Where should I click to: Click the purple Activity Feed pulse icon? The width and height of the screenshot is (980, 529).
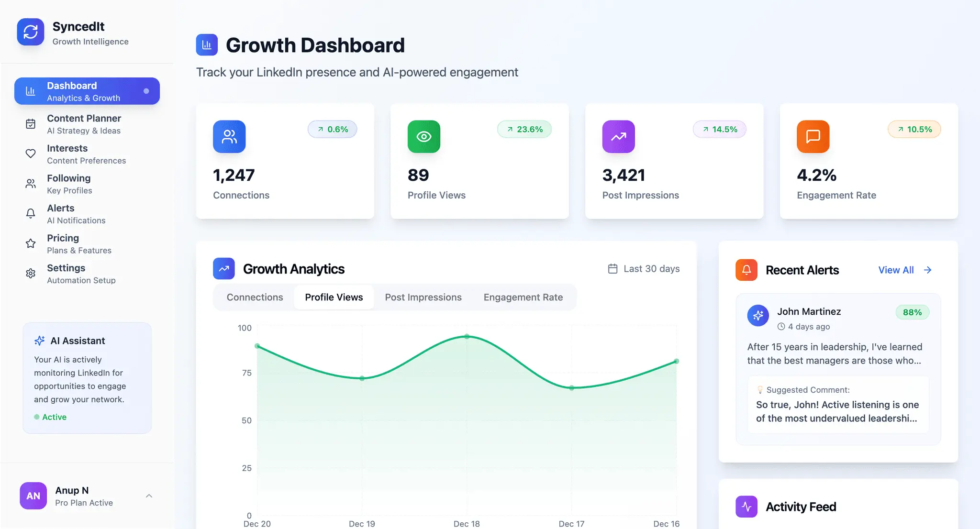[746, 507]
